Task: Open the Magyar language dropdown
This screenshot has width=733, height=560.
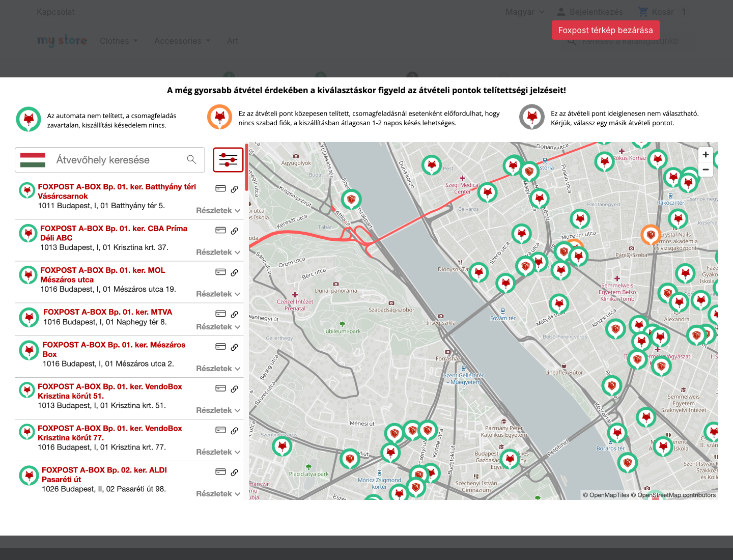Action: point(525,12)
